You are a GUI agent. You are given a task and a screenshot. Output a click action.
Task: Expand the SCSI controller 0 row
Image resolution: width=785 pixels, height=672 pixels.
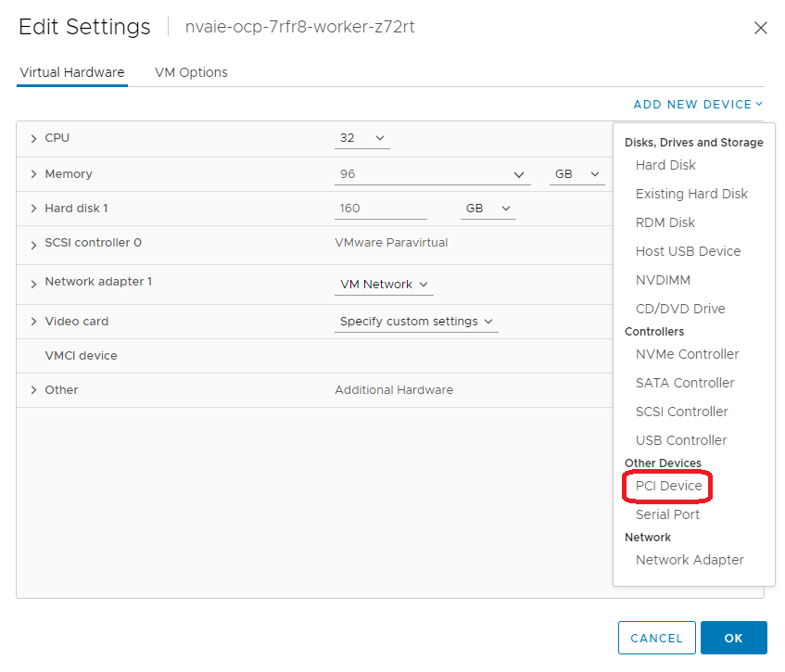pos(34,244)
